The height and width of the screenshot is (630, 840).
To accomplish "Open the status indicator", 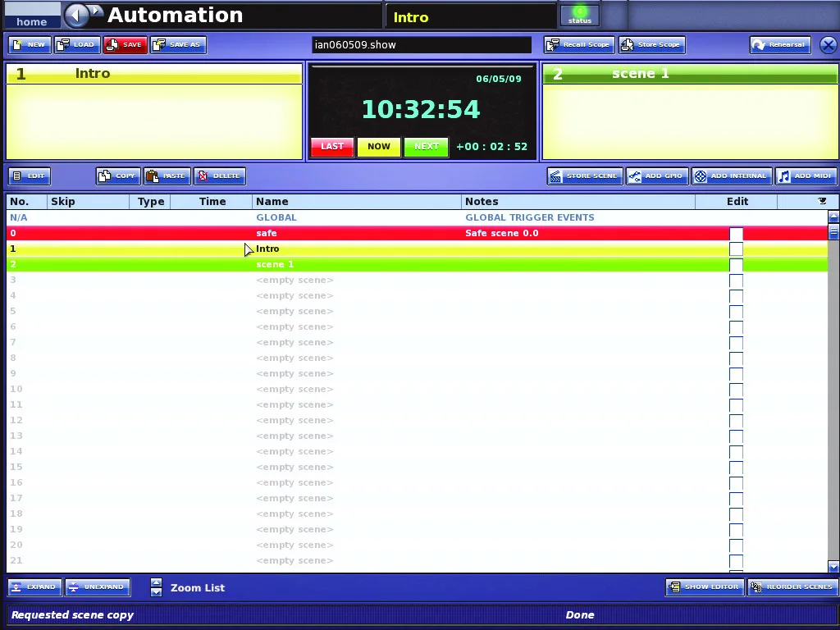I will [x=580, y=15].
